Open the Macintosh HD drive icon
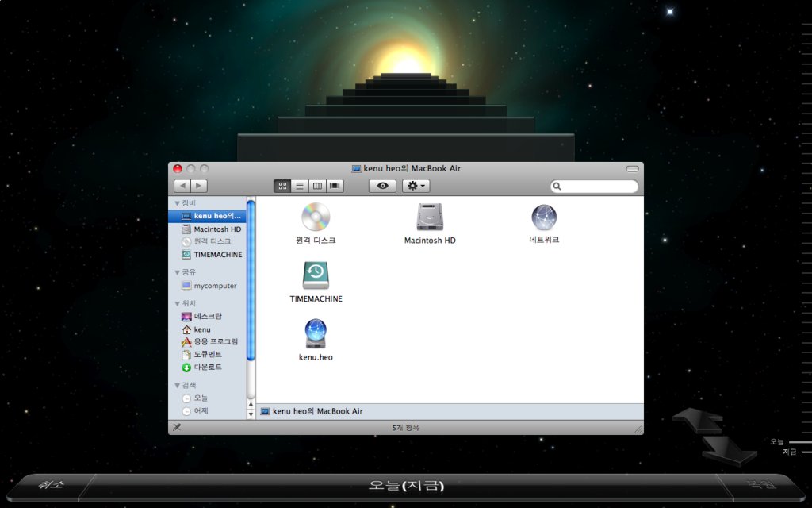The width and height of the screenshot is (812, 508). 430,217
